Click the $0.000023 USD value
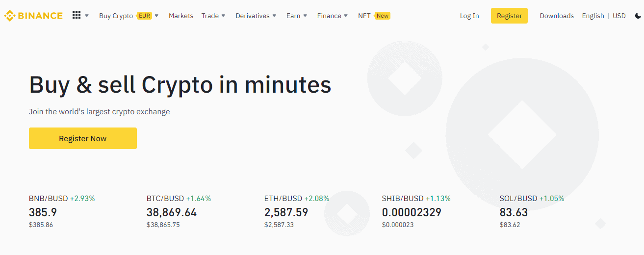 [398, 225]
